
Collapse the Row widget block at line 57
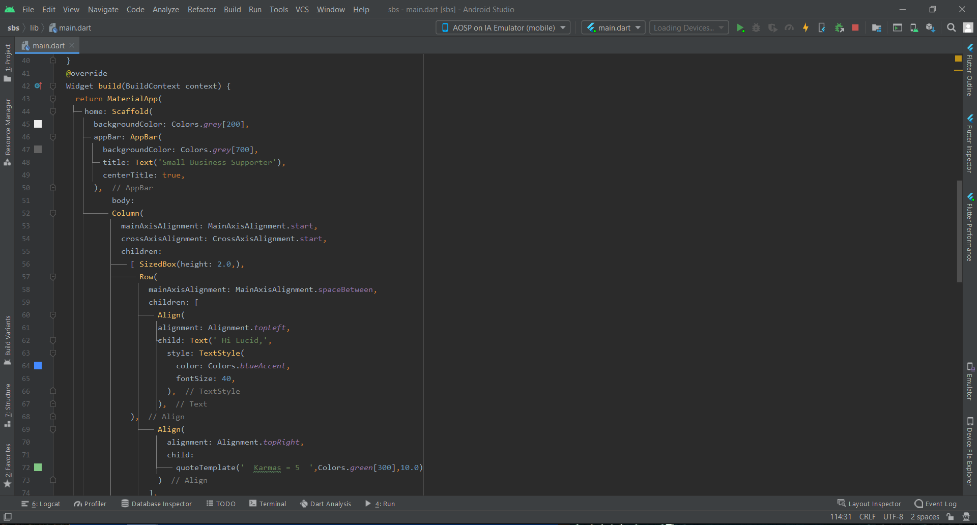53,277
